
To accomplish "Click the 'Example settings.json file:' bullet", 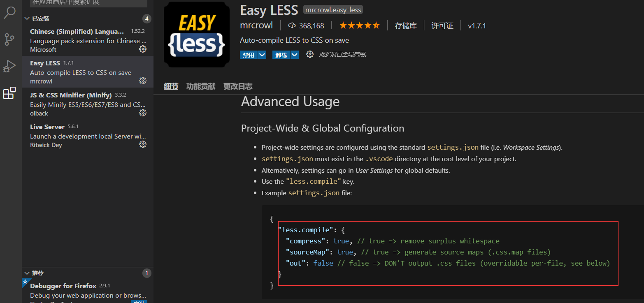I will point(307,193).
